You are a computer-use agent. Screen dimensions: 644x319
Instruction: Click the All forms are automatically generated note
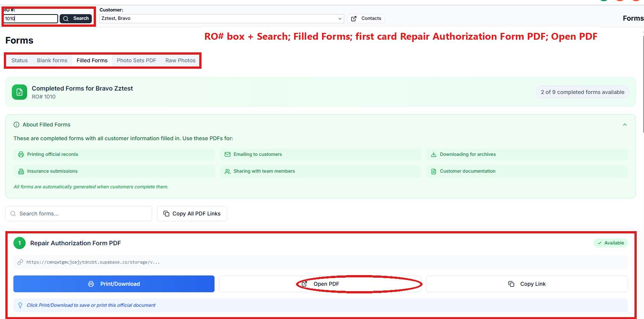pos(91,187)
